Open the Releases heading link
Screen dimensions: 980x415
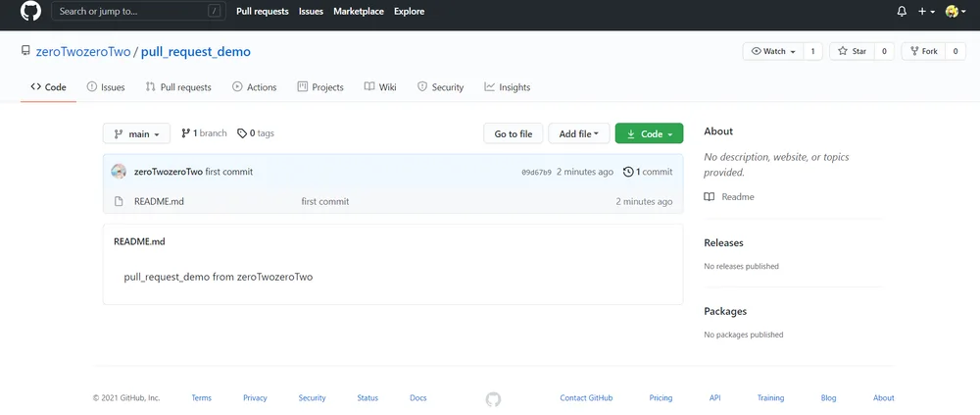(724, 243)
